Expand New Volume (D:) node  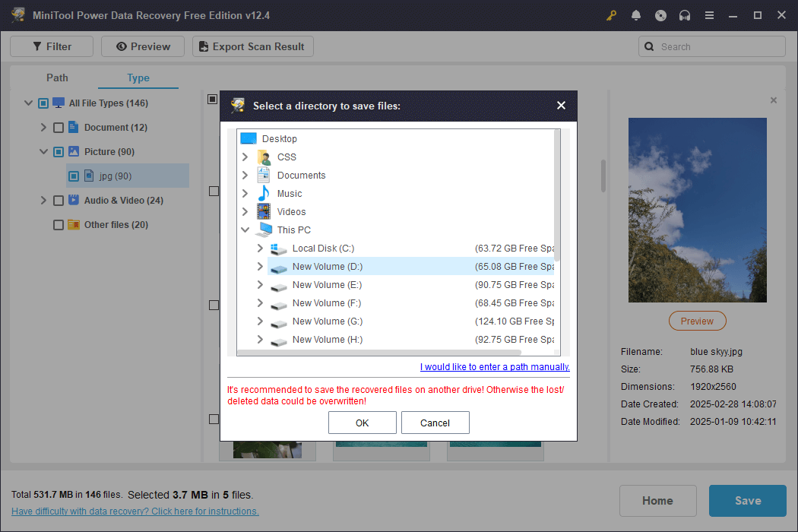[x=260, y=266]
